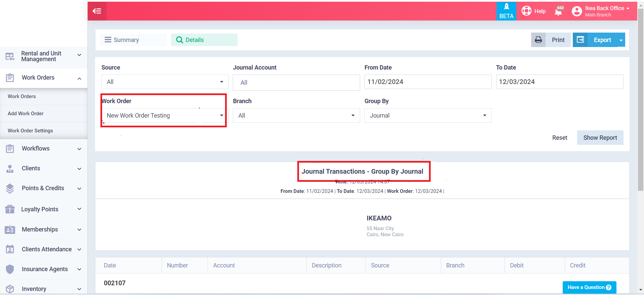Open Add Work Order in sidebar

(x=26, y=114)
